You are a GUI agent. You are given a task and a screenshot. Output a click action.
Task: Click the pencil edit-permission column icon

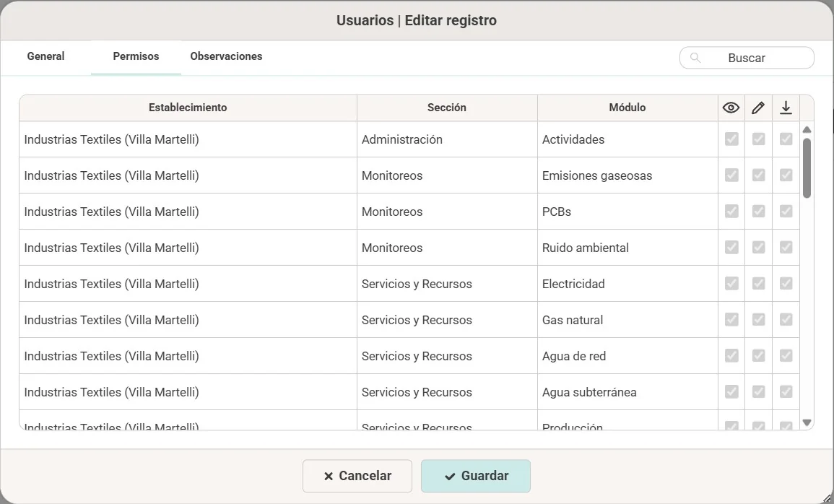758,108
